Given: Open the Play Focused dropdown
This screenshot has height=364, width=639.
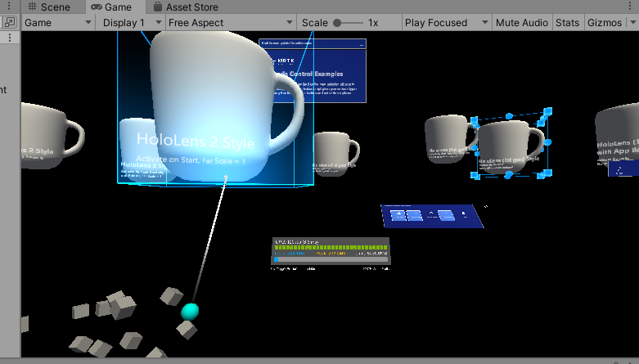Looking at the screenshot, I should pyautogui.click(x=447, y=23).
